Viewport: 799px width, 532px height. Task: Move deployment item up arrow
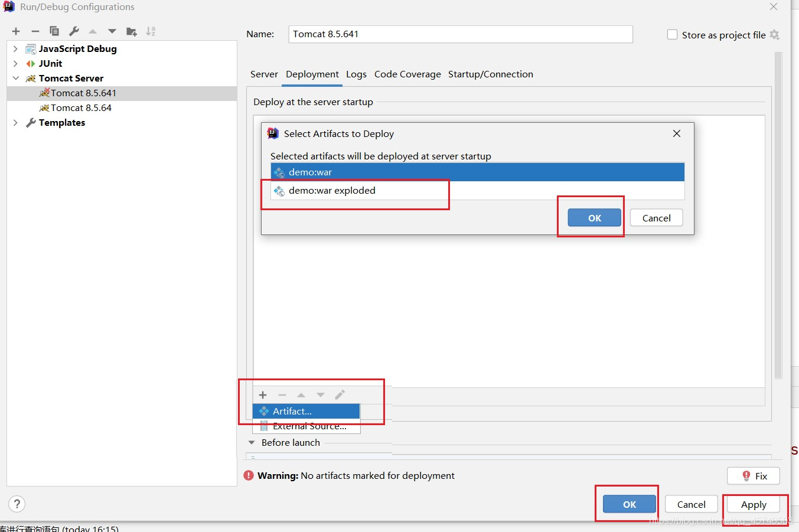[301, 395]
